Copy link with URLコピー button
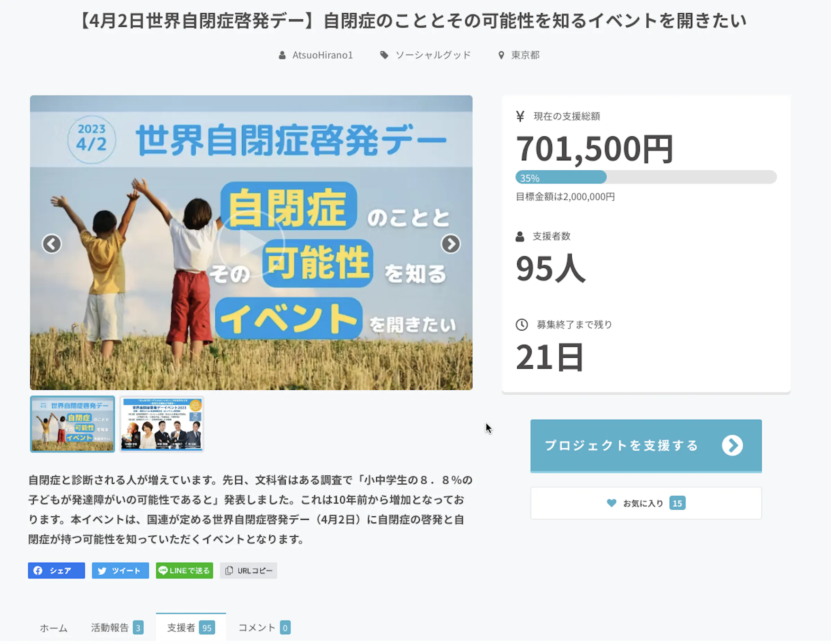 coord(249,570)
